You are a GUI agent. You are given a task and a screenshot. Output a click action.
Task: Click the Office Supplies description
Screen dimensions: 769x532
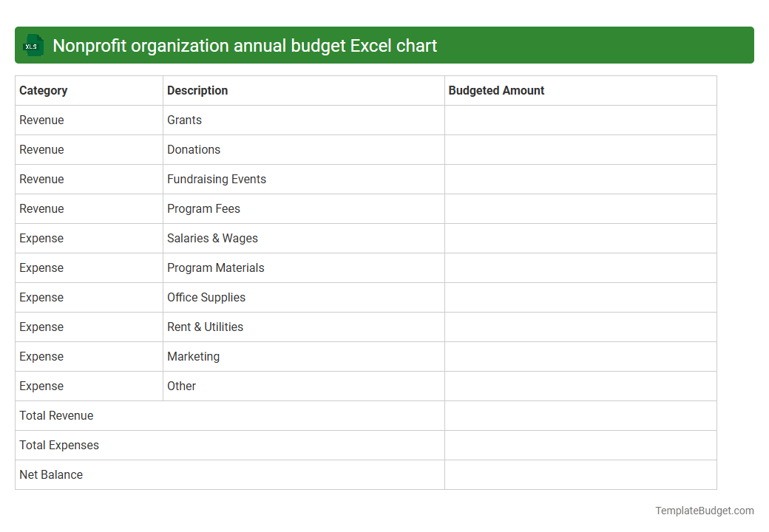coord(206,297)
